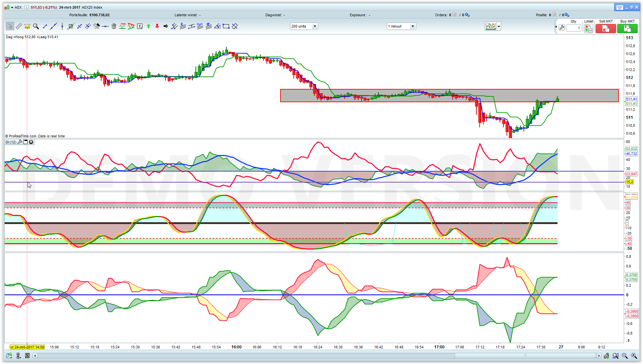The height and width of the screenshot is (364, 643).
Task: Toggle the DI (12) panel maximize box
Action: tap(26, 142)
